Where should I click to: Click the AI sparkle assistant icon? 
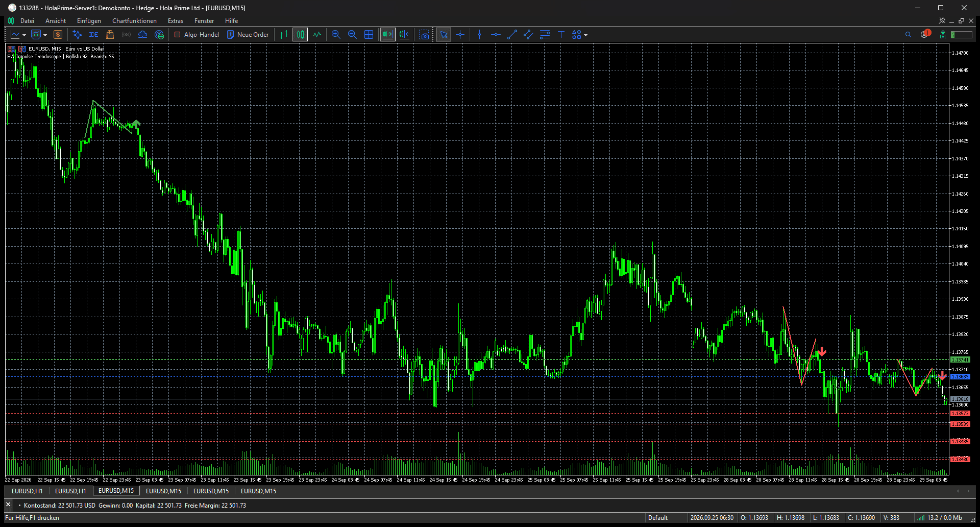[77, 35]
